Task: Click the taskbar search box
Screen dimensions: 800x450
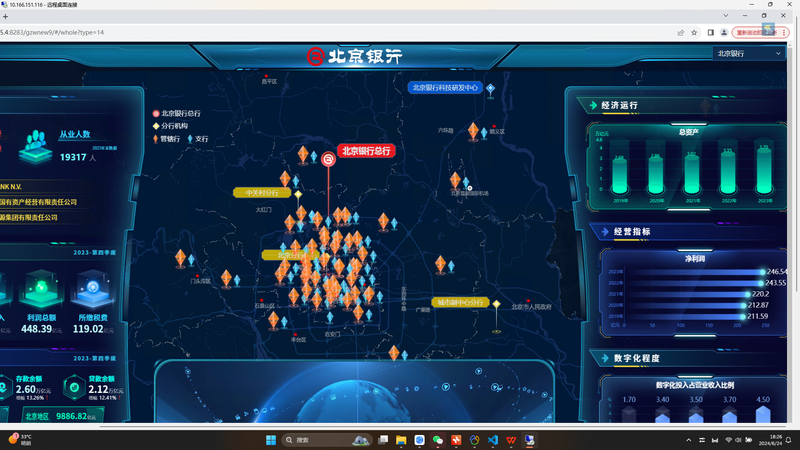Action: tap(326, 440)
